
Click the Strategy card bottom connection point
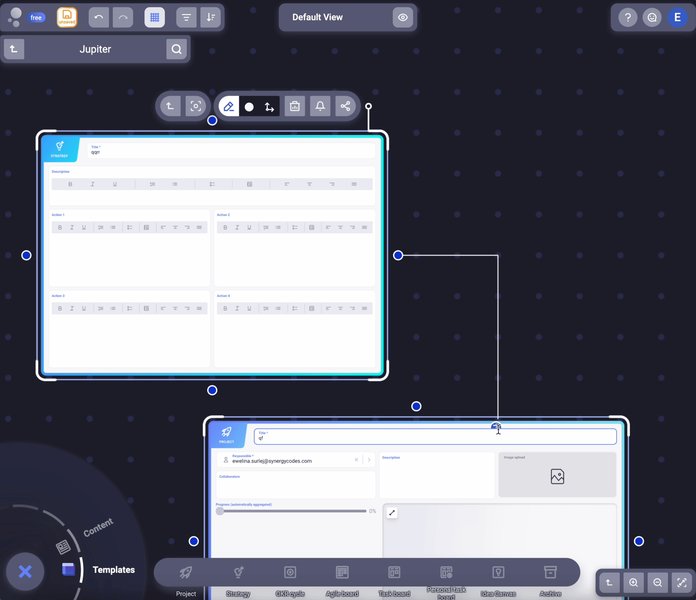[x=212, y=390]
